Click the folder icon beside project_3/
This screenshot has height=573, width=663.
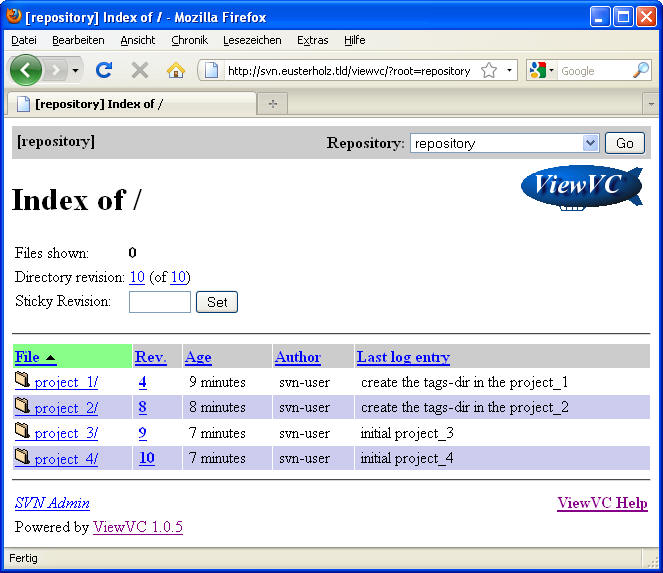coord(23,432)
